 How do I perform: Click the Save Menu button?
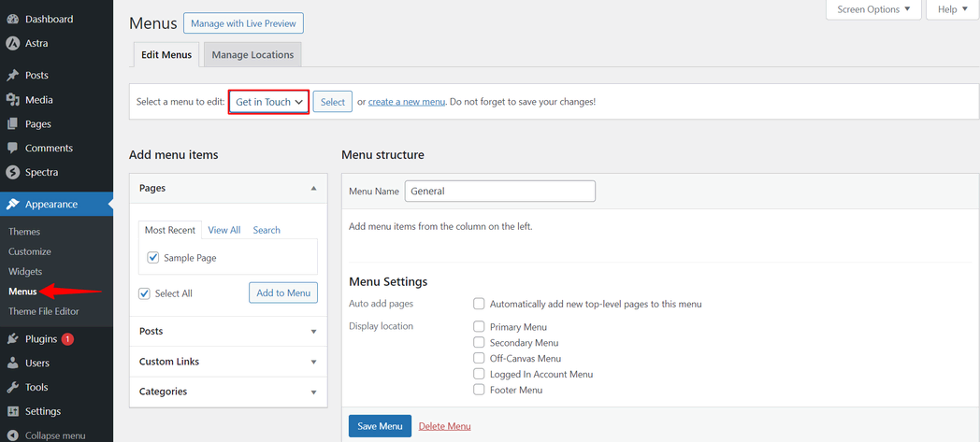click(x=380, y=426)
